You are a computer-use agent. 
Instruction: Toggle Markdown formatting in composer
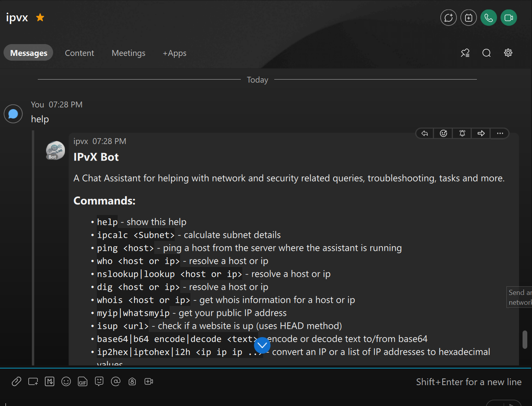click(x=50, y=381)
